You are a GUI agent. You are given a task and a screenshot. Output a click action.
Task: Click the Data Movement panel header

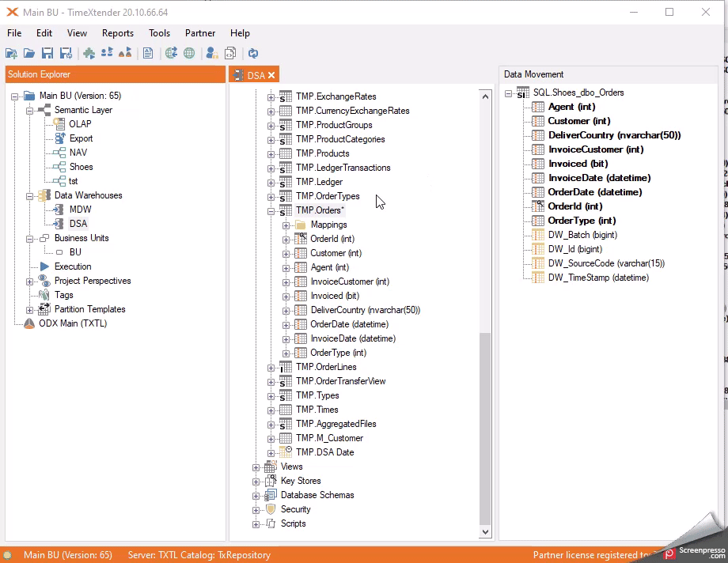tap(609, 74)
